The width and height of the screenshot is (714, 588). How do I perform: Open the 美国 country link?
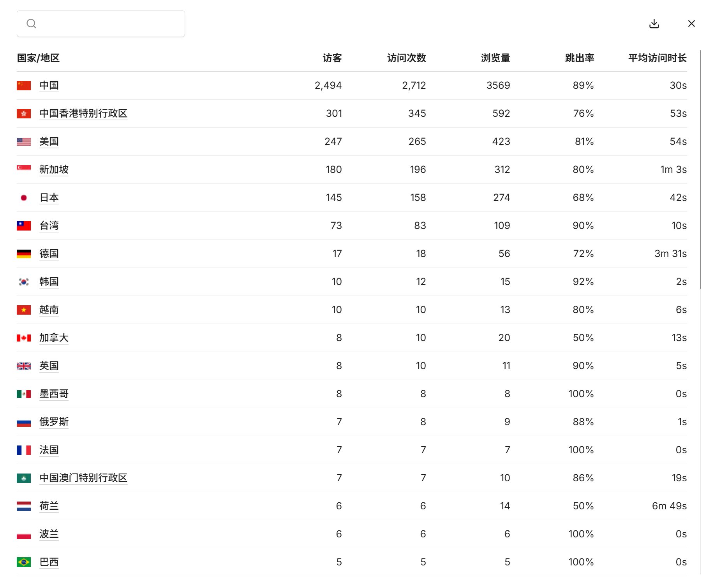point(49,141)
